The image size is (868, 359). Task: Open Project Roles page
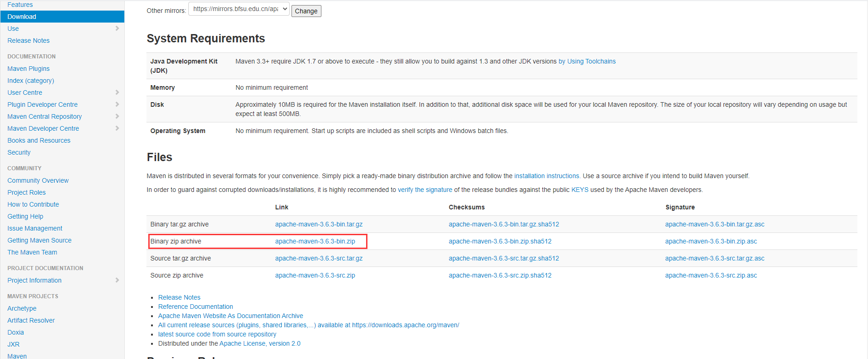(27, 192)
